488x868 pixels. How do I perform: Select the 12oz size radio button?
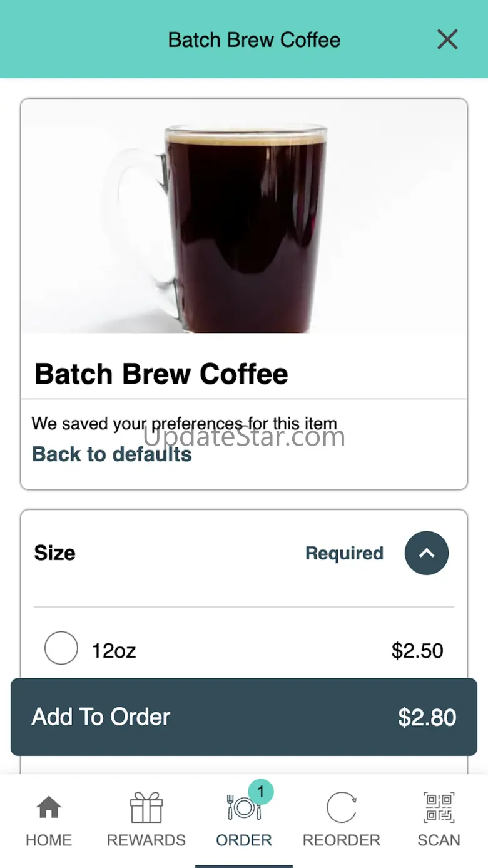(61, 648)
